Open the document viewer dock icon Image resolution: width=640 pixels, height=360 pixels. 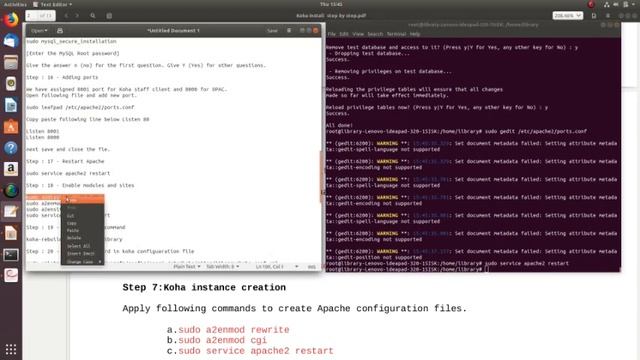11,233
